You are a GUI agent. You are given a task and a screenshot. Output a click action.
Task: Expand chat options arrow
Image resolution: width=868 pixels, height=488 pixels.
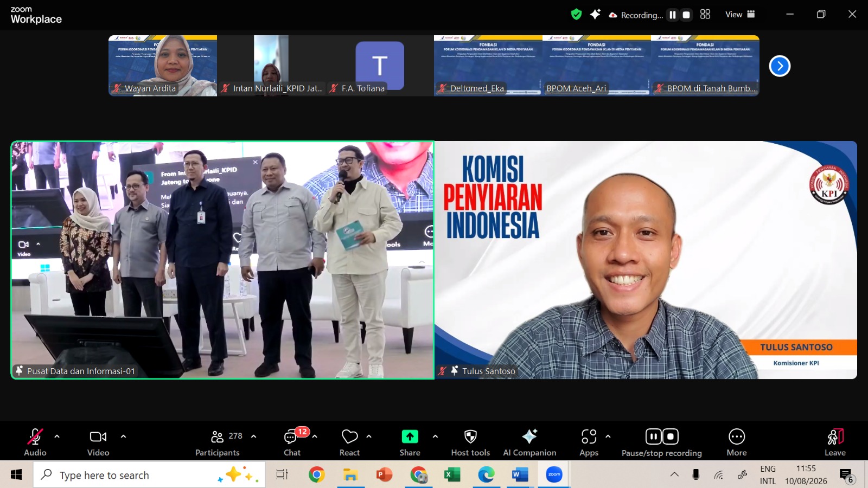(x=315, y=436)
